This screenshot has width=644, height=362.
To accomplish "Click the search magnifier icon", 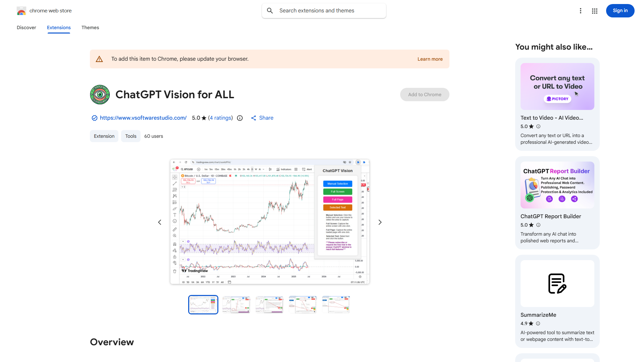I will tap(270, 10).
